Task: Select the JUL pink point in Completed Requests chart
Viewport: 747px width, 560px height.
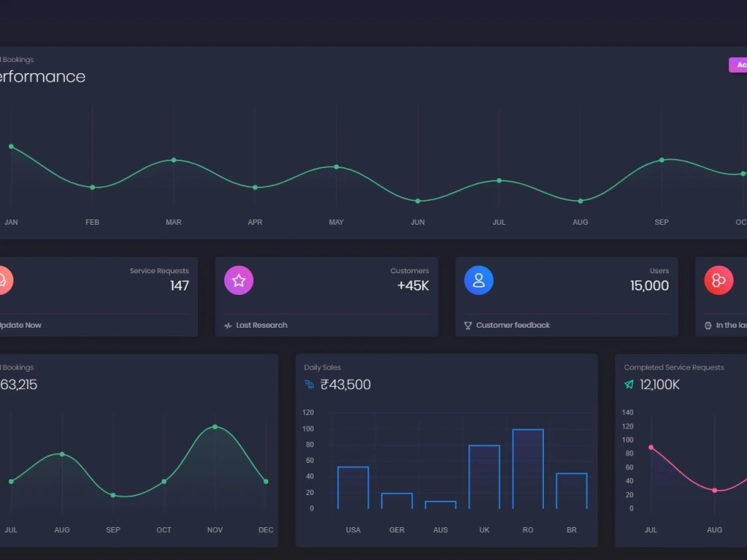Action: 651,447
